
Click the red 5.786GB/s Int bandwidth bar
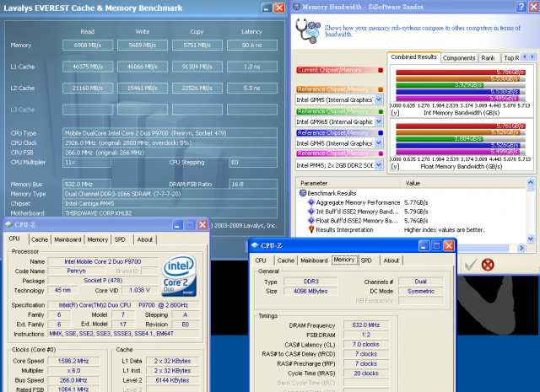461,72
